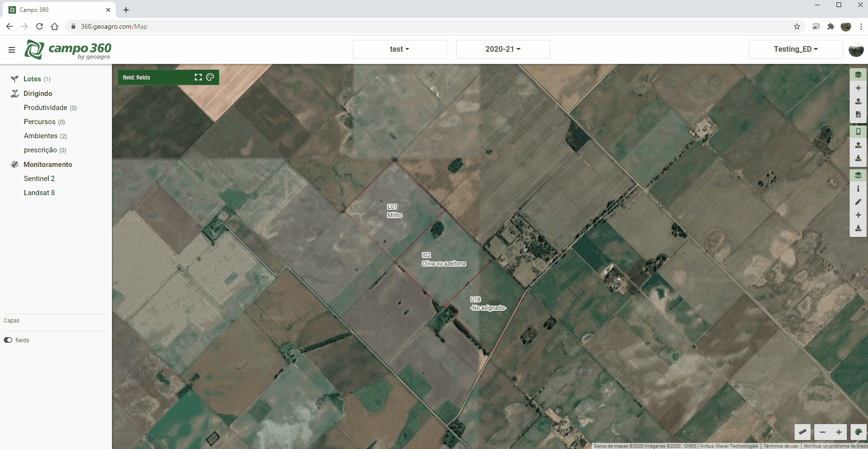Open the 2020-21 season dropdown
868x449 pixels.
503,49
